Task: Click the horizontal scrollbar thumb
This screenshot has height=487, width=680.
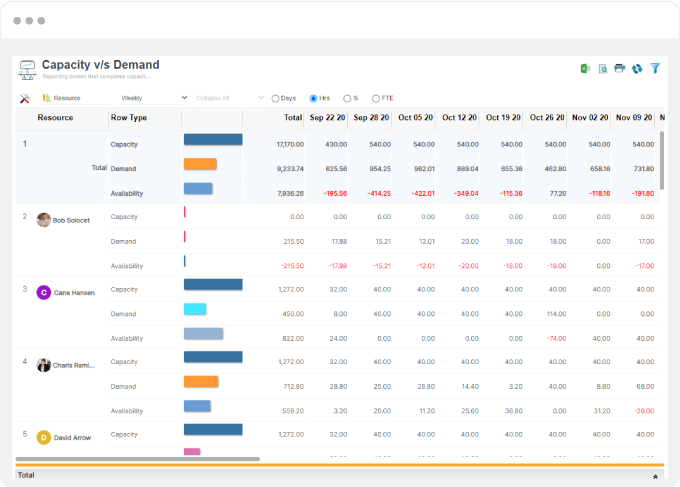Action: point(137,459)
